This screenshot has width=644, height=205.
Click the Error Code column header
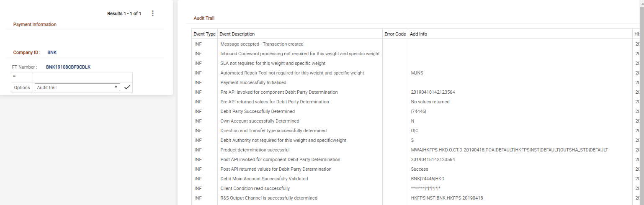(395, 34)
